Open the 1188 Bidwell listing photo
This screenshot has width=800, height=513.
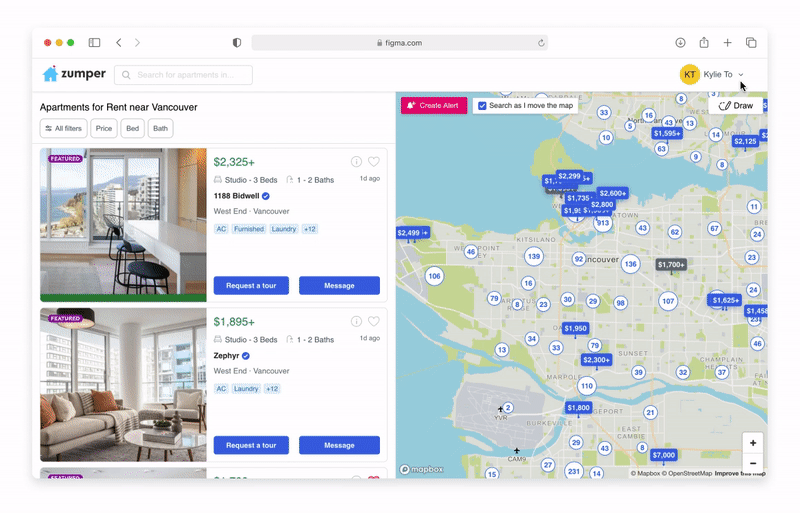click(123, 225)
